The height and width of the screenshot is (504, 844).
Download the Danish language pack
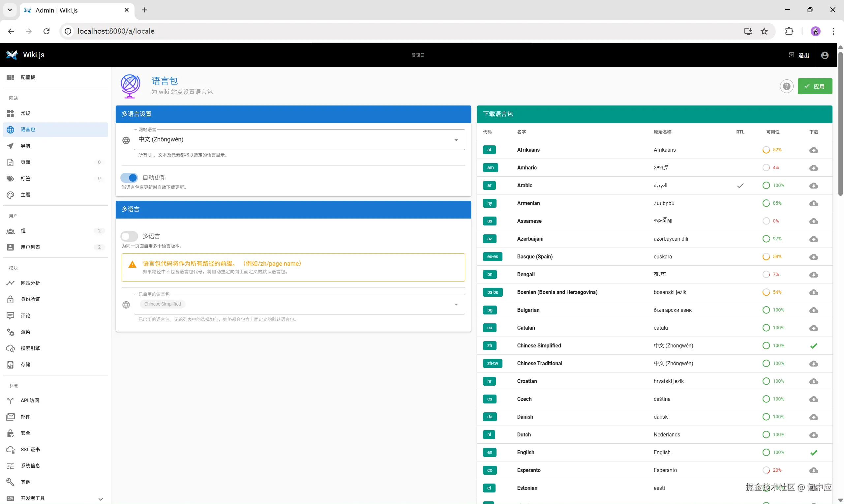[813, 417]
